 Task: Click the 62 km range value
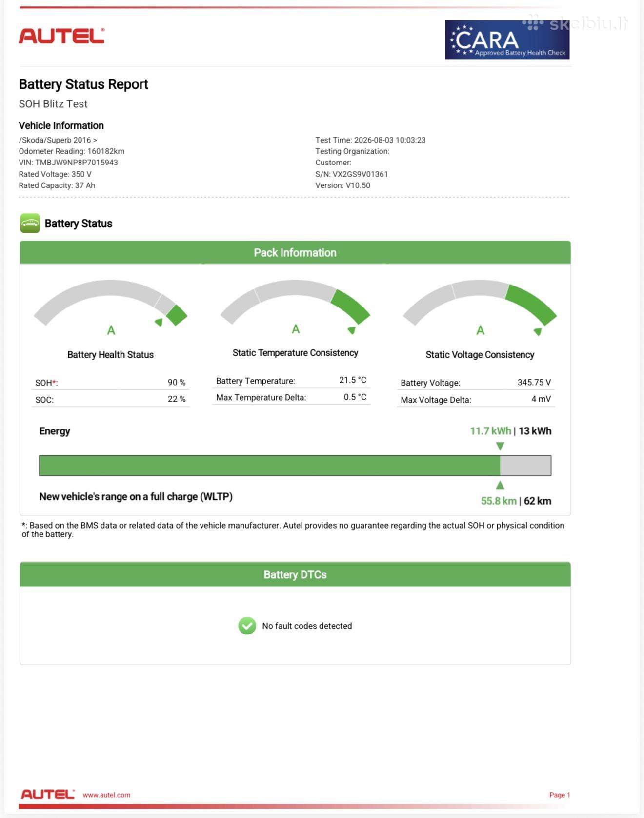[538, 501]
